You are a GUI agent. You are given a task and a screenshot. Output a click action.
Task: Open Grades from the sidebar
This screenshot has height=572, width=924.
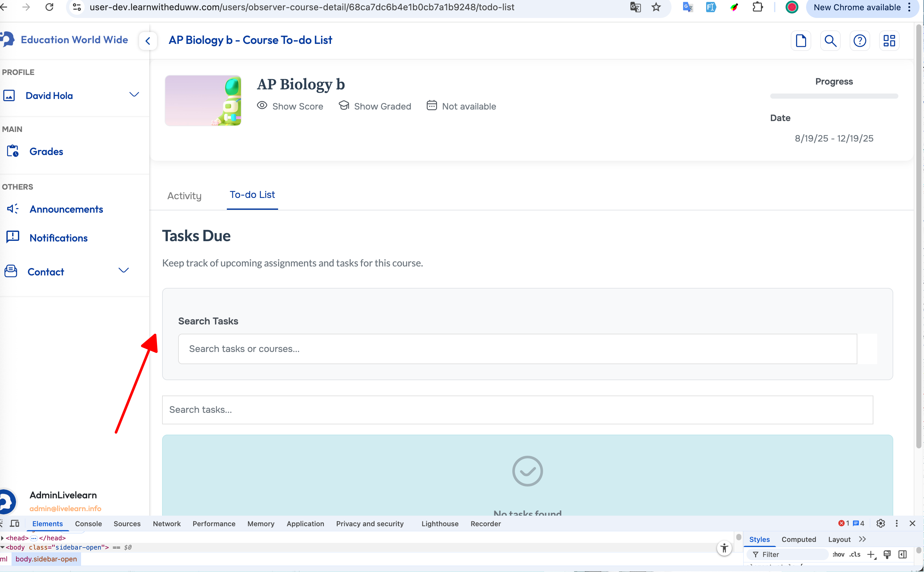point(46,151)
